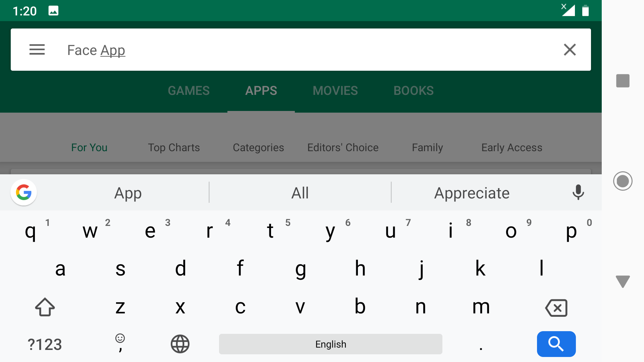Tap the letter m key
The image size is (644, 362).
[481, 306]
